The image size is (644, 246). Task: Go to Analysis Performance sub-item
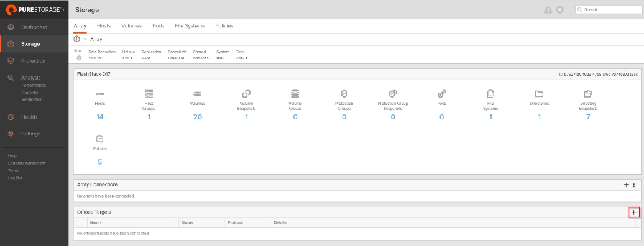coord(34,86)
